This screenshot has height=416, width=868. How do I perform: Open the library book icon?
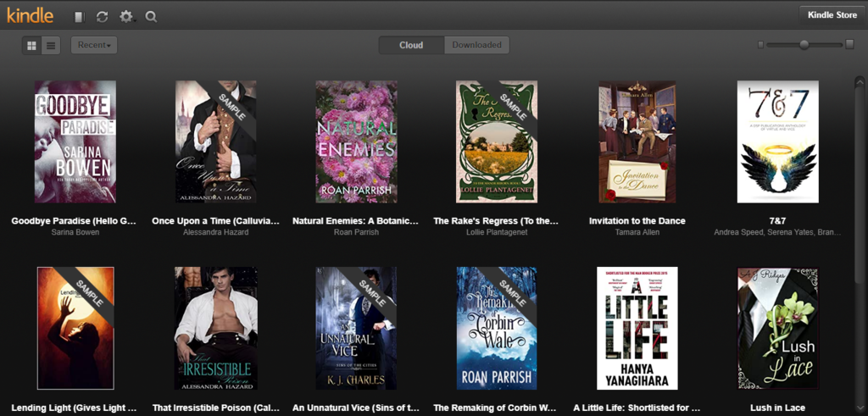(x=80, y=17)
